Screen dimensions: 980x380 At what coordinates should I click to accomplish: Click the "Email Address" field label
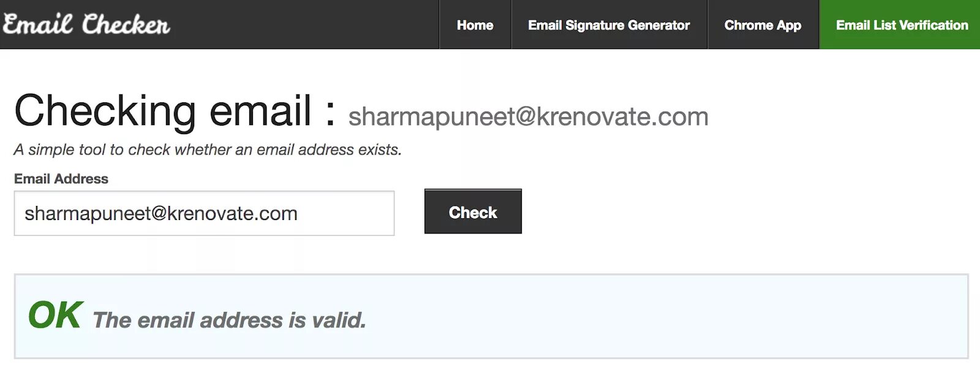[61, 179]
